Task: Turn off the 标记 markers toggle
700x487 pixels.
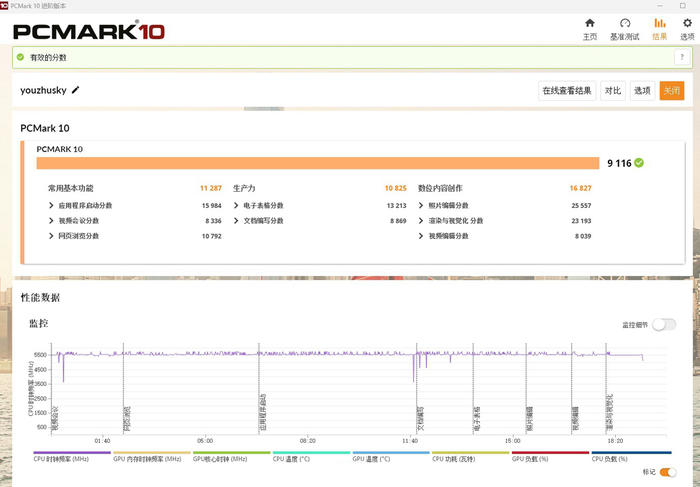Action: tap(668, 471)
